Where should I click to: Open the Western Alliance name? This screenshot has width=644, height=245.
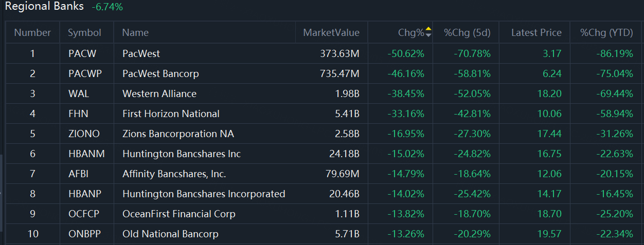[x=159, y=93]
